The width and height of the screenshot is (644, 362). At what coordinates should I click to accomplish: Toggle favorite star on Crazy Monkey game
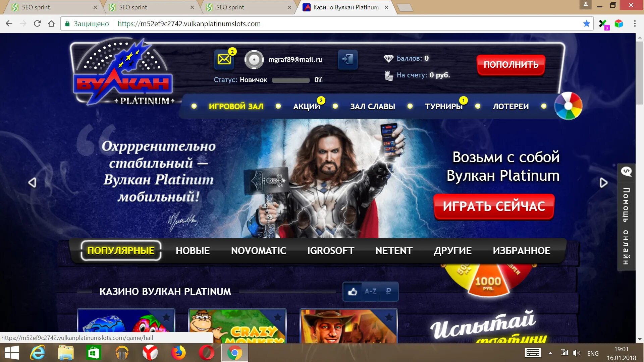click(277, 317)
